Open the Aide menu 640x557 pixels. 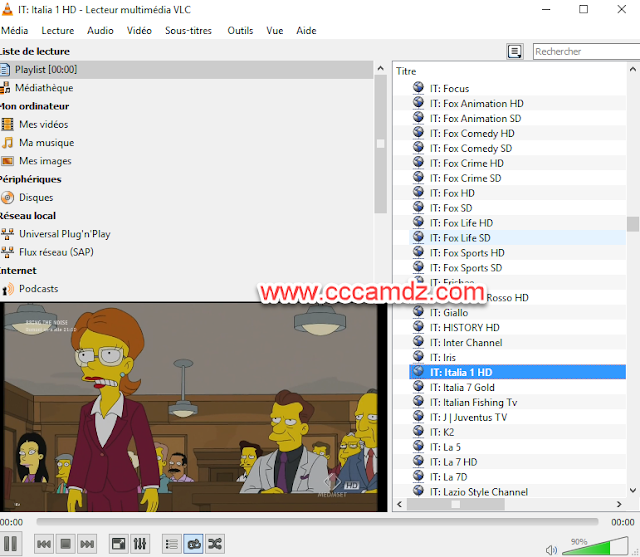pyautogui.click(x=306, y=31)
